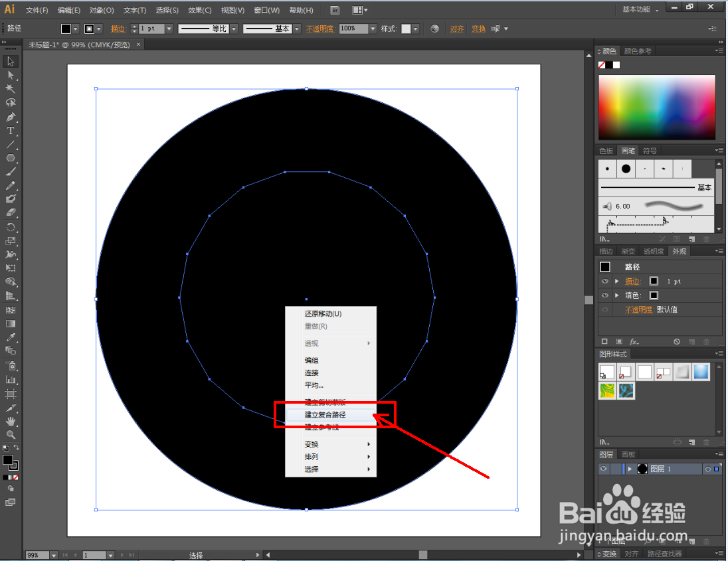Toggle visibility of 填色 fill attribute

[605, 295]
